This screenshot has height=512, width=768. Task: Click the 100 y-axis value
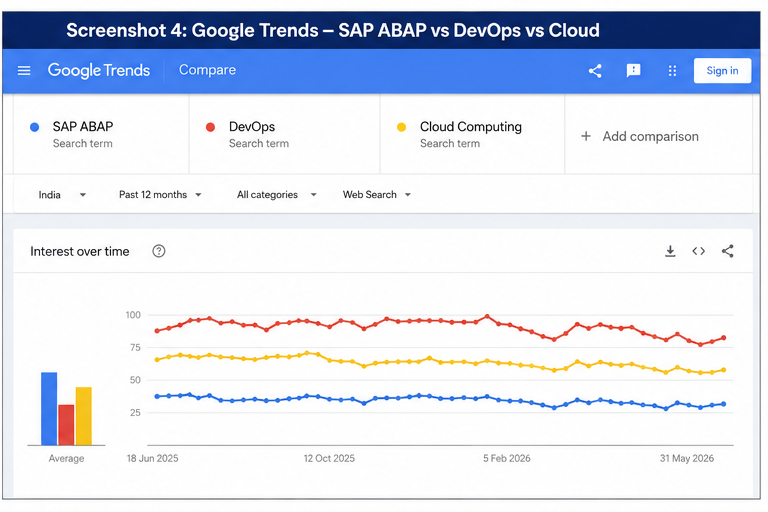click(133, 315)
